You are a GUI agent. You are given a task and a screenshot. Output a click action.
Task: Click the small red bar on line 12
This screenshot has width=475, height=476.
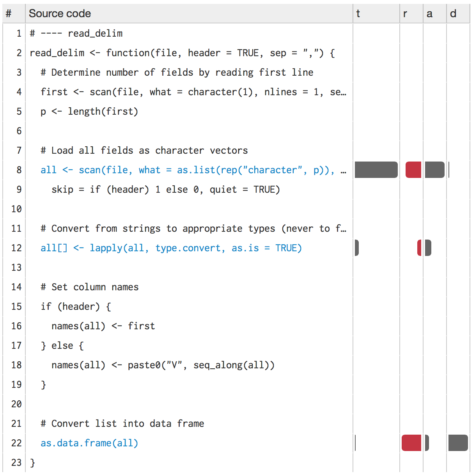[419, 248]
